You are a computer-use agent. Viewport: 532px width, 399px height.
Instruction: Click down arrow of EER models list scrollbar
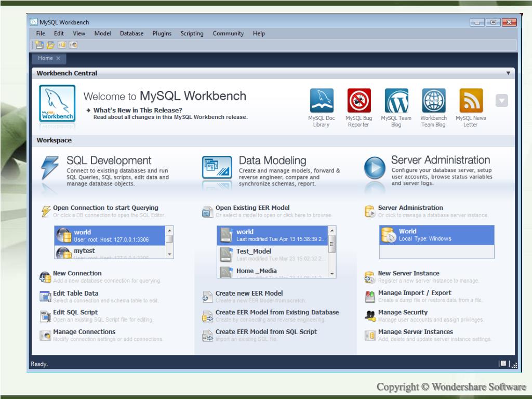click(x=332, y=273)
